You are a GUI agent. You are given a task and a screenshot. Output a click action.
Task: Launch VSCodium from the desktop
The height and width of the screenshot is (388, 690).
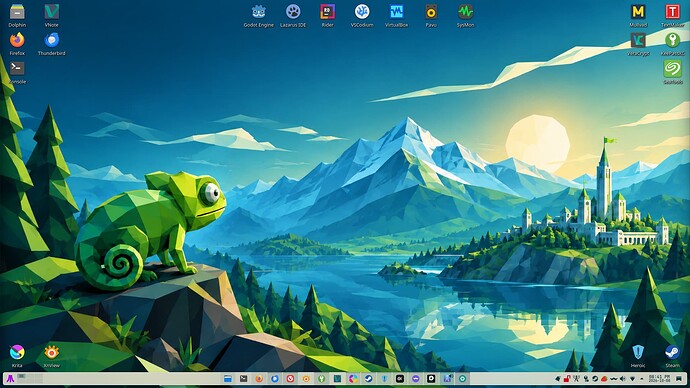[362, 15]
